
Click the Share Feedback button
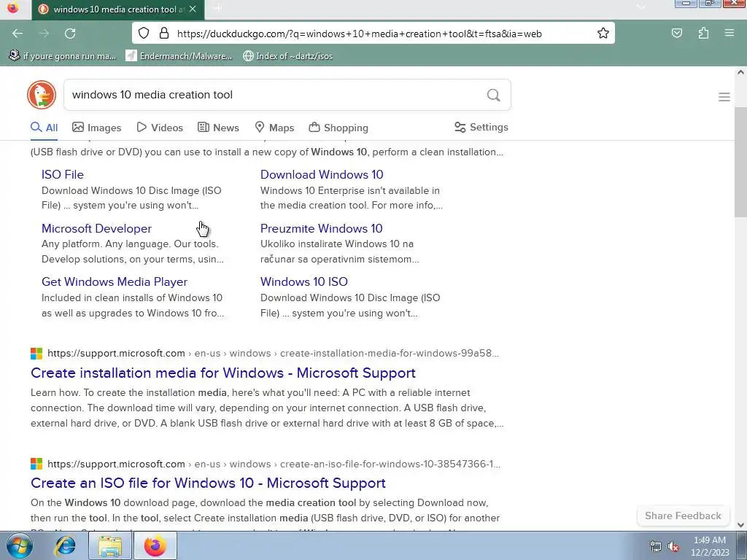pyautogui.click(x=683, y=516)
